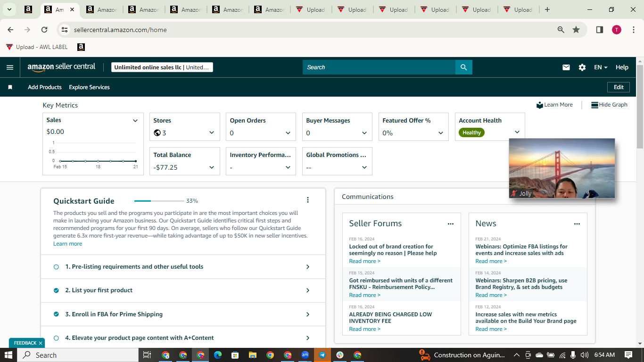
Task: Open the Upload - AWL LABEL bookmark
Action: pos(37,47)
